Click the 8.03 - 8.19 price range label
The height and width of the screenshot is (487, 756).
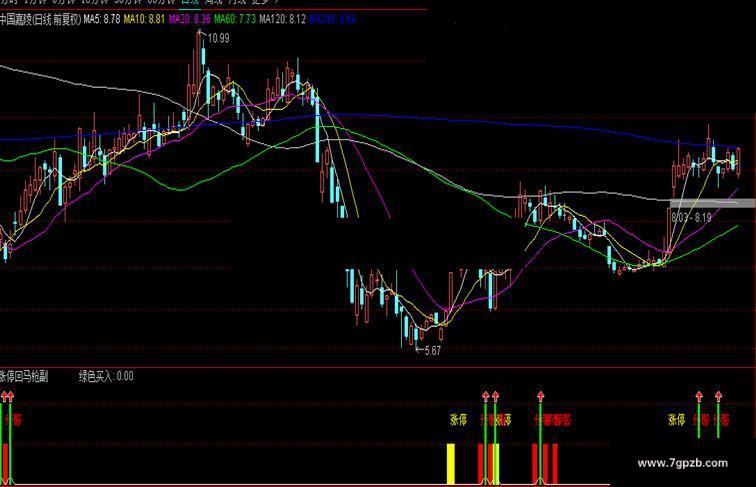point(691,218)
